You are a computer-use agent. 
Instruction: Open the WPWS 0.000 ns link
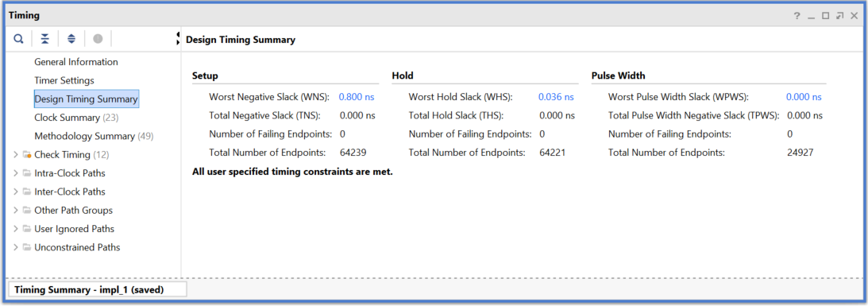point(804,97)
